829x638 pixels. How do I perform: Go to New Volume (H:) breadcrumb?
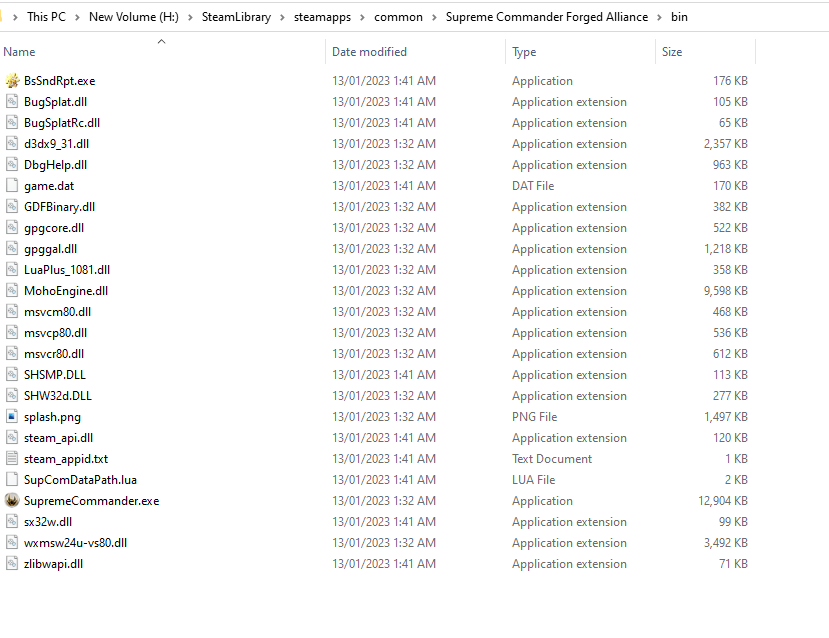point(134,17)
